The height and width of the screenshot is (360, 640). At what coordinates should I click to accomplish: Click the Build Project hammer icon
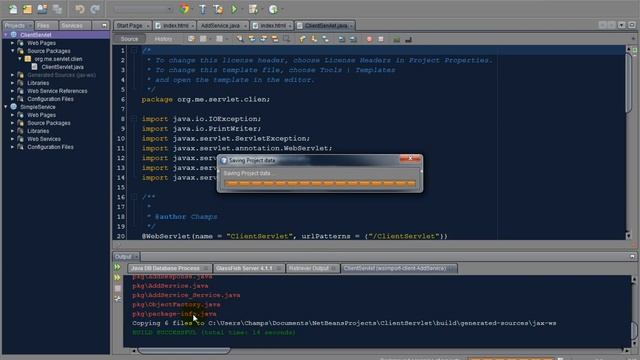coord(203,9)
